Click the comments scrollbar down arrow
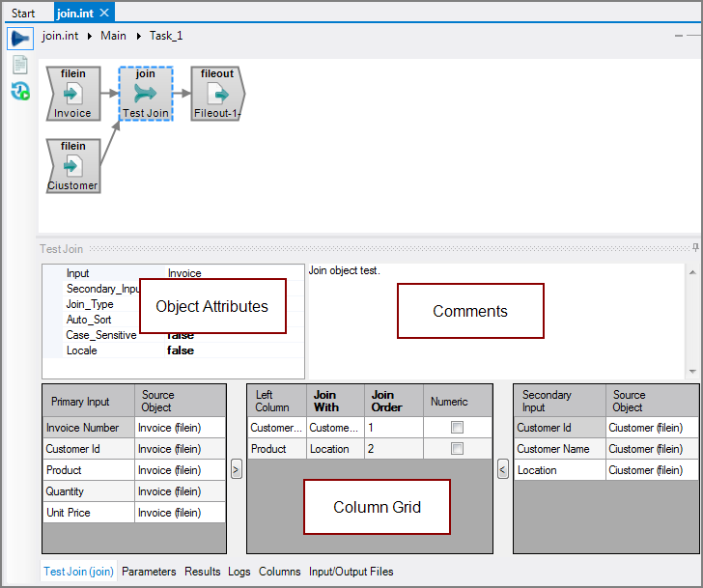Viewport: 703px width, 588px height. [x=691, y=372]
